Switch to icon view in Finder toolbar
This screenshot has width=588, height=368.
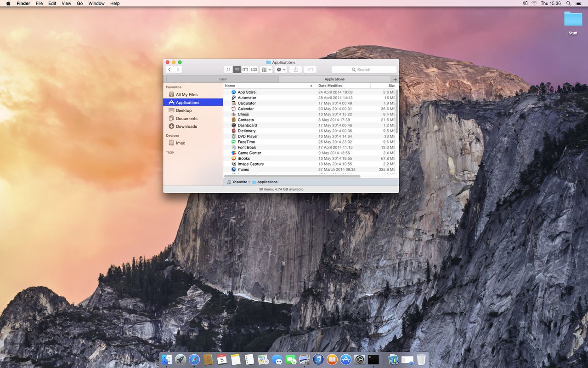228,69
